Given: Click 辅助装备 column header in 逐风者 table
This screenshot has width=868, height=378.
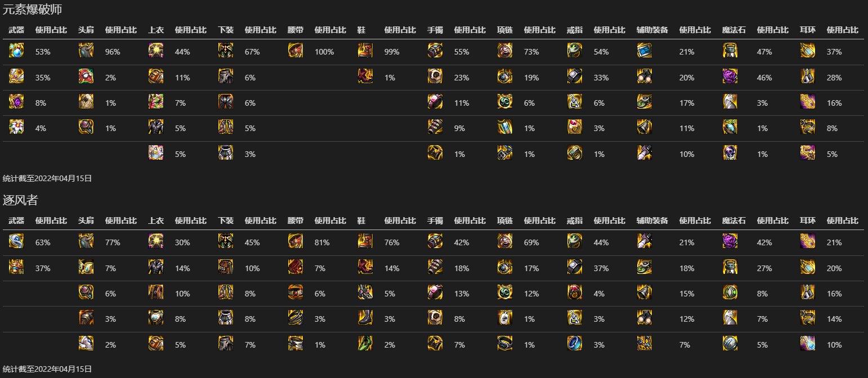Looking at the screenshot, I should pyautogui.click(x=652, y=220).
